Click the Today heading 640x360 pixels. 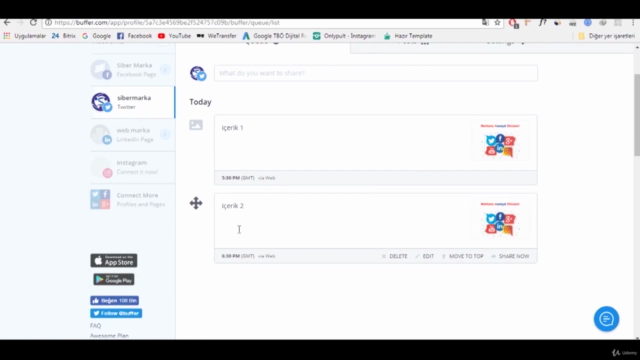click(x=200, y=102)
